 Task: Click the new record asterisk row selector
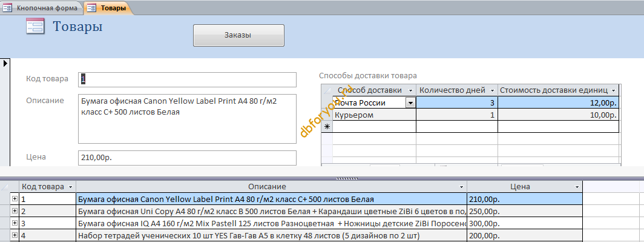click(x=327, y=127)
